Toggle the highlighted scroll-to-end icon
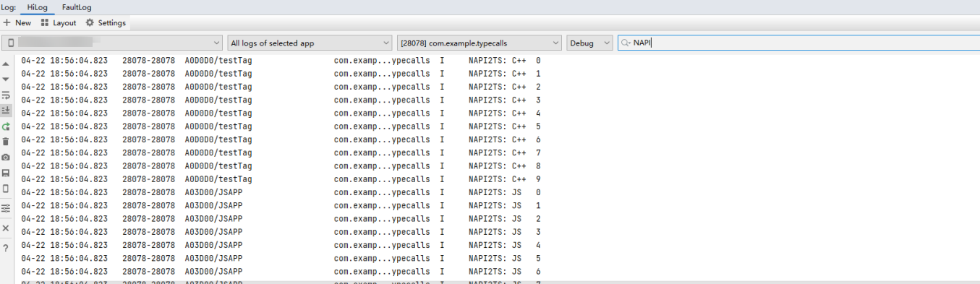The image size is (980, 284). [6, 110]
